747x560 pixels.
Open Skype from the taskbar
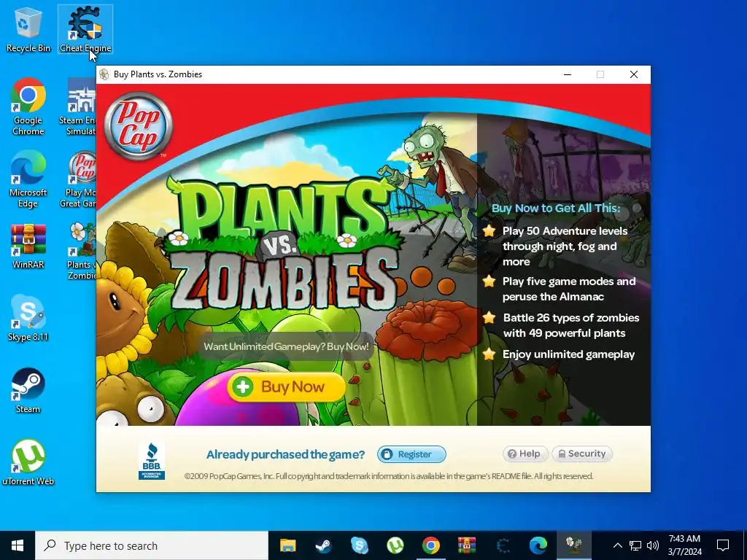coord(359,545)
